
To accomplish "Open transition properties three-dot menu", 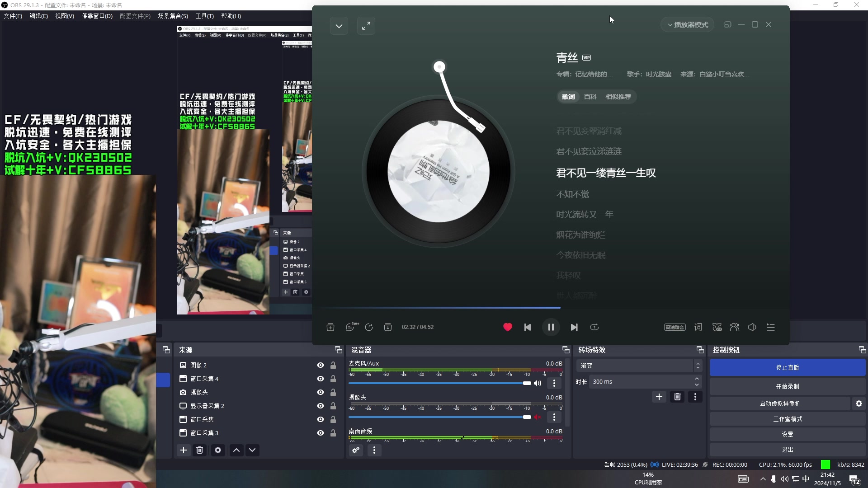I will [x=695, y=397].
